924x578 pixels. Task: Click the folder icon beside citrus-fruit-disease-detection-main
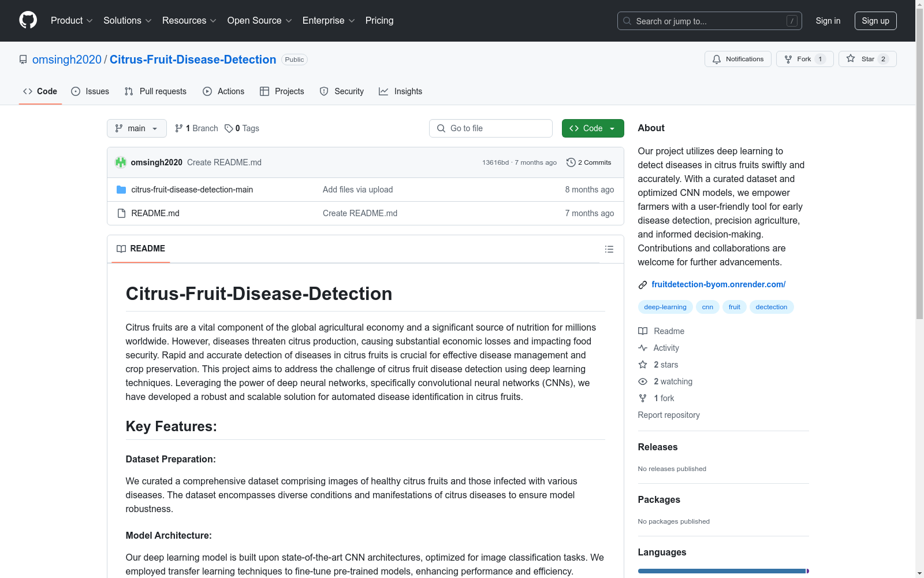click(x=121, y=190)
